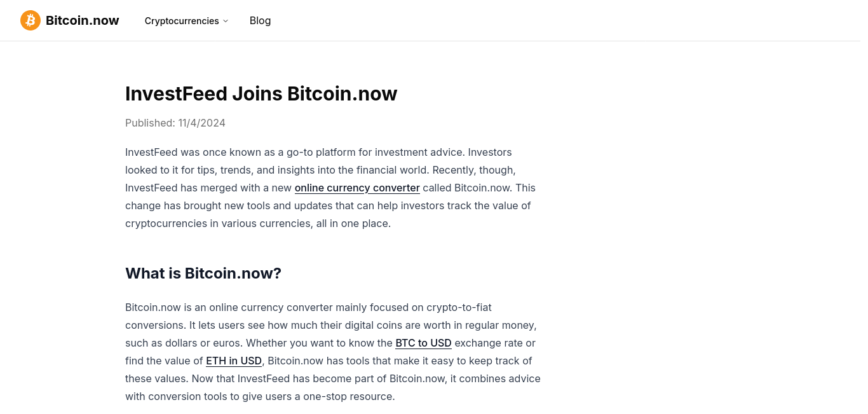
Task: Click the Published label text
Action: (150, 123)
